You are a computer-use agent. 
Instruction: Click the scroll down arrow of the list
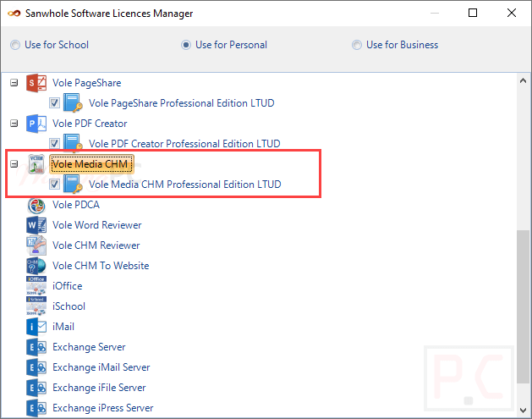coord(523,411)
